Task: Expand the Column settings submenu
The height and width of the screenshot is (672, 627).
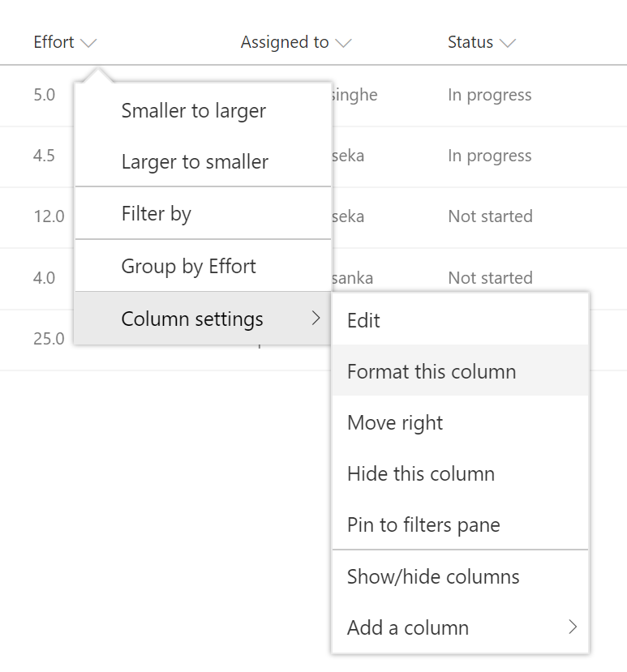Action: pos(192,319)
